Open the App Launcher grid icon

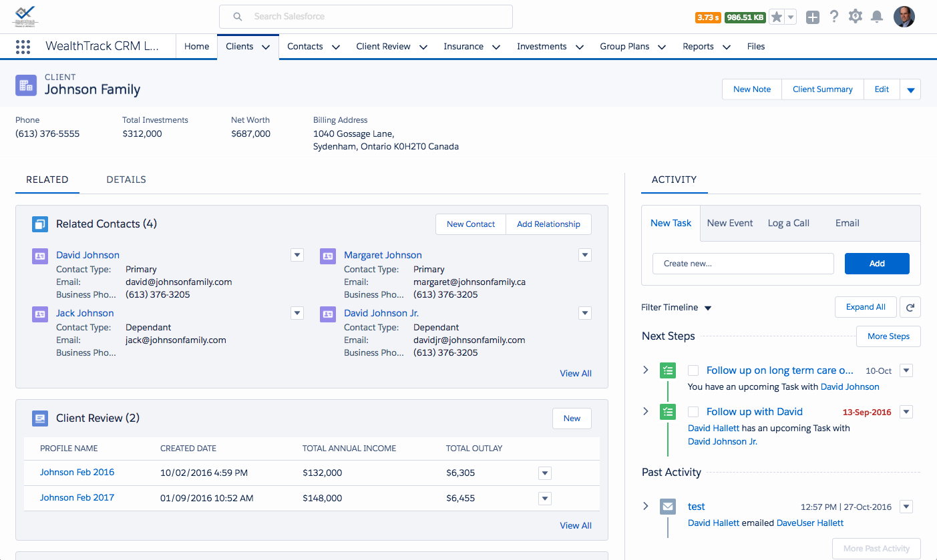[x=23, y=47]
